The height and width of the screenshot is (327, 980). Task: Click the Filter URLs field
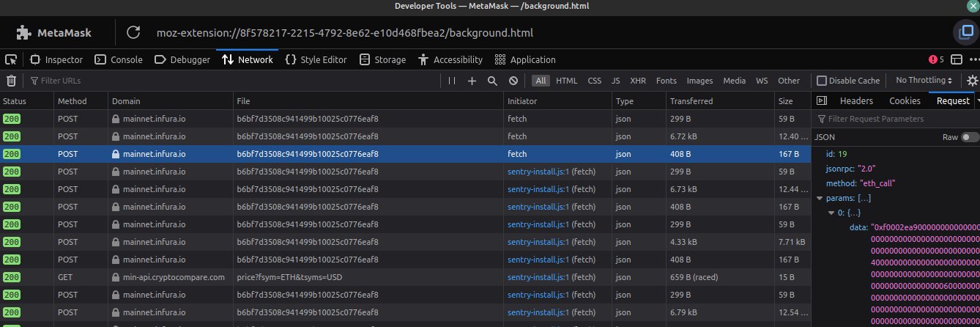point(234,81)
